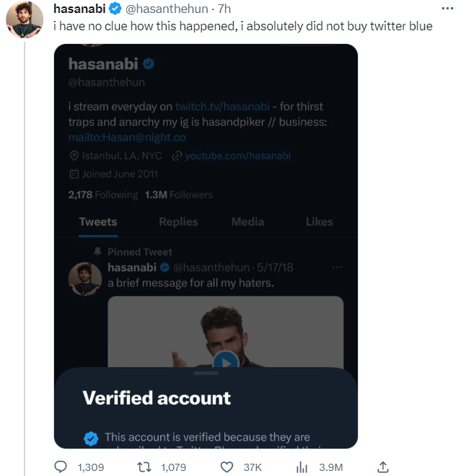
Task: Click the twitch.tv/hasanabi link in bio
Action: coord(221,107)
